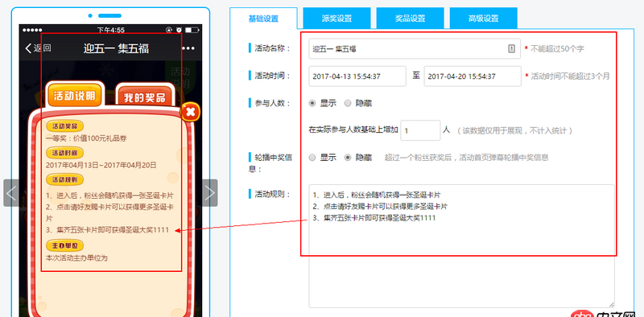Click the hint about 轮播中奖信息 after fans win
This screenshot has width=644, height=317.
(467, 157)
